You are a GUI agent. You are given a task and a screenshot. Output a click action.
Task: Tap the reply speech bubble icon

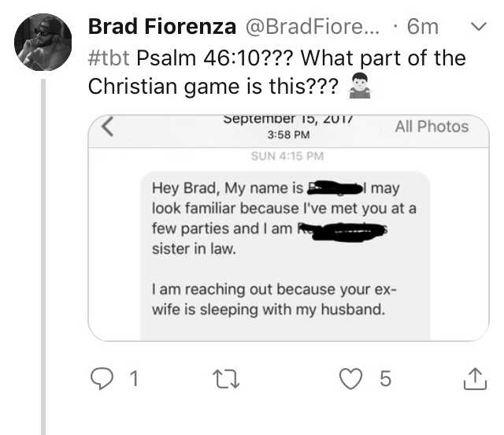pyautogui.click(x=102, y=379)
